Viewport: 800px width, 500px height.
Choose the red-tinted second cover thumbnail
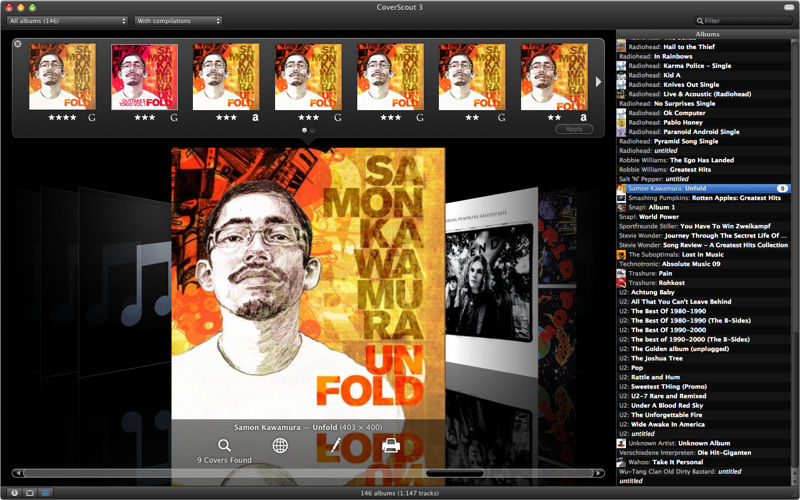click(145, 76)
